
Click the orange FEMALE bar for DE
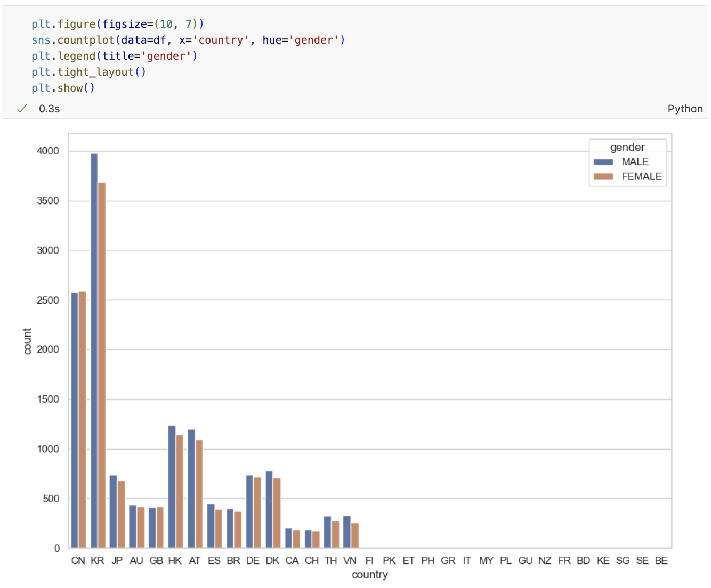[x=257, y=513]
